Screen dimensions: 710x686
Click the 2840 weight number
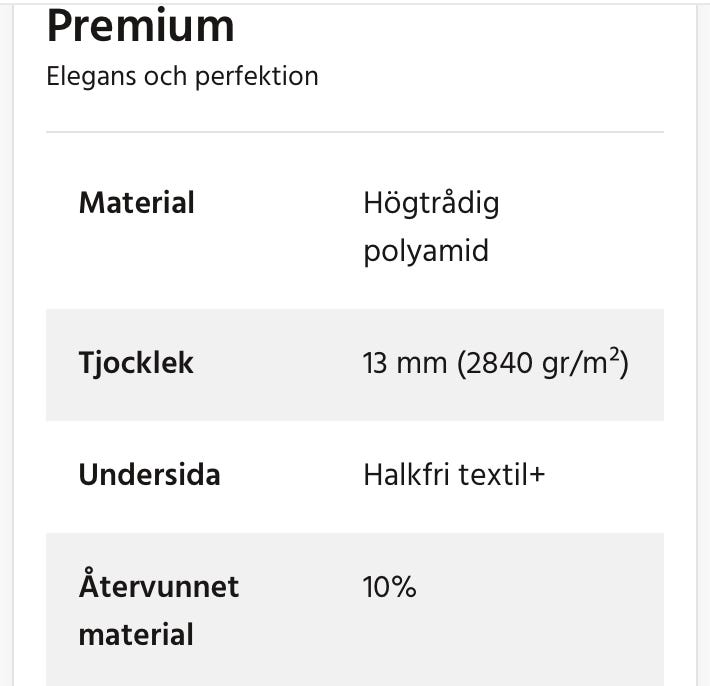pyautogui.click(x=497, y=363)
